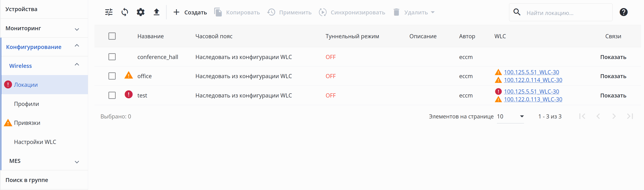Open the gear settings icon
644x190 pixels.
(x=141, y=12)
